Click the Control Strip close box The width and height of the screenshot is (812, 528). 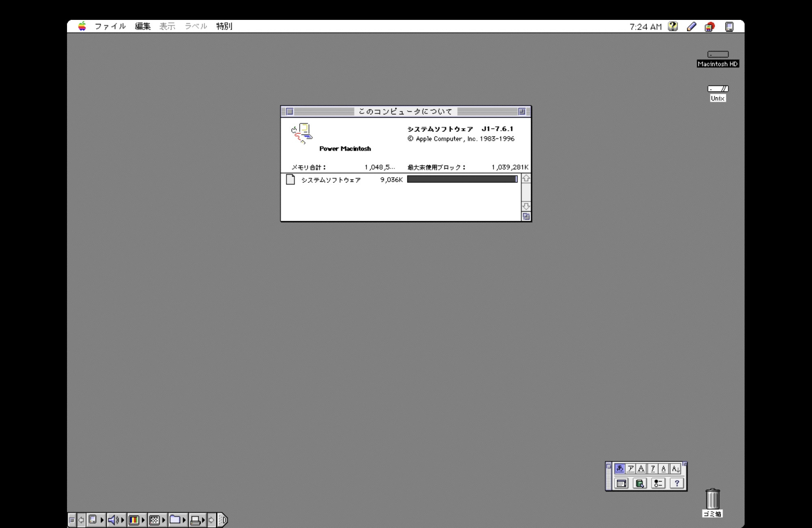(72, 520)
